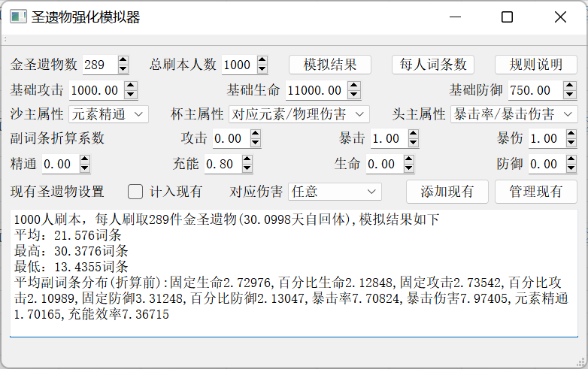
Task: Click the 暴击 coefficient field 1.00
Action: tap(389, 138)
